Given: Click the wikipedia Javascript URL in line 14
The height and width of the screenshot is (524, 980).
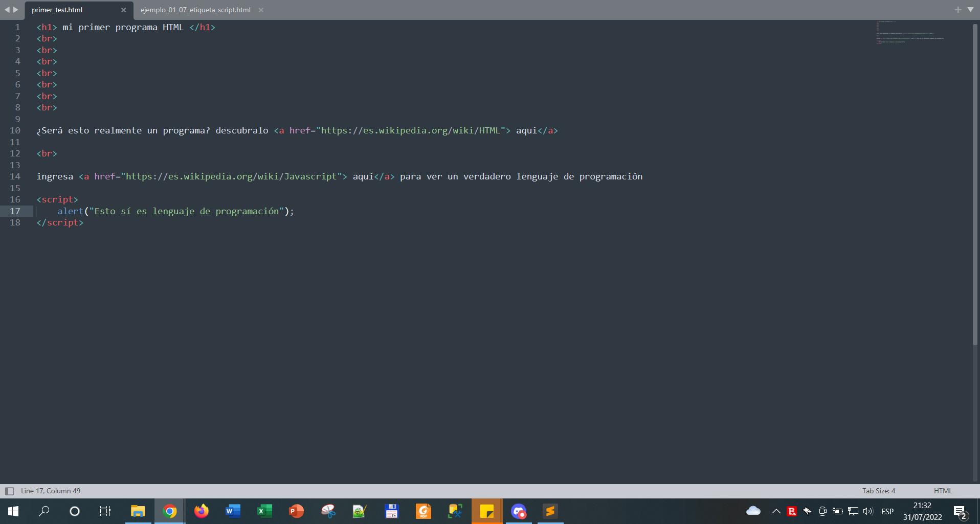Looking at the screenshot, I should [x=232, y=176].
